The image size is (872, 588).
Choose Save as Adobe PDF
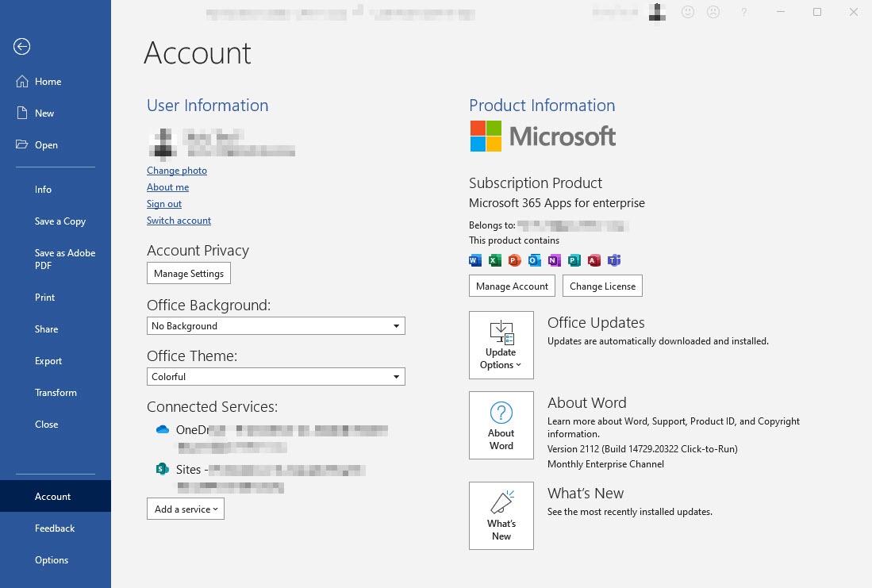point(65,259)
